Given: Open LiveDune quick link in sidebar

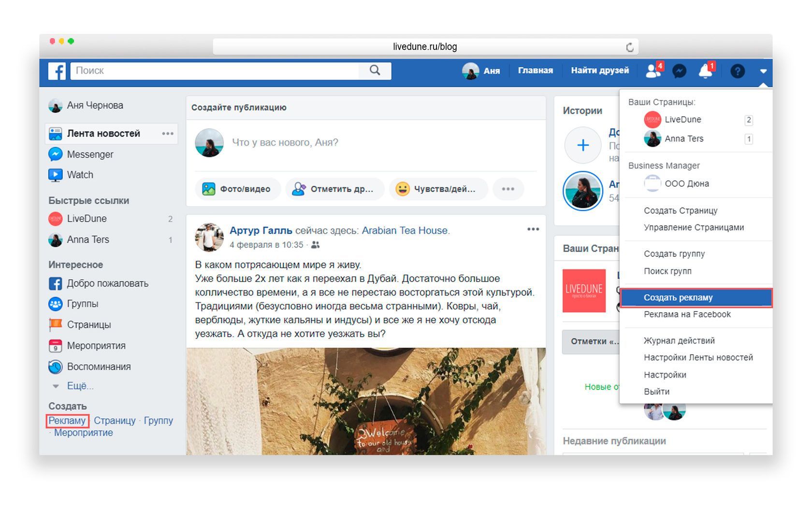Looking at the screenshot, I should tap(77, 219).
